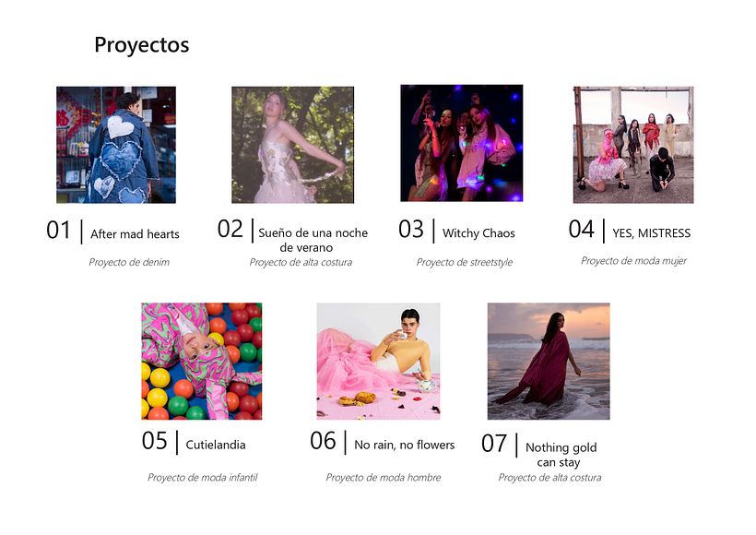
Task: Click the After mad hearts title
Action: (135, 234)
